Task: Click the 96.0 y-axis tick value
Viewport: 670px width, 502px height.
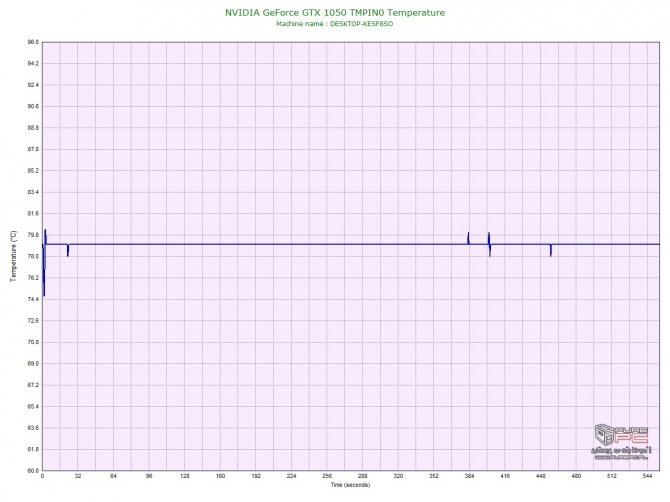Action: [33, 42]
